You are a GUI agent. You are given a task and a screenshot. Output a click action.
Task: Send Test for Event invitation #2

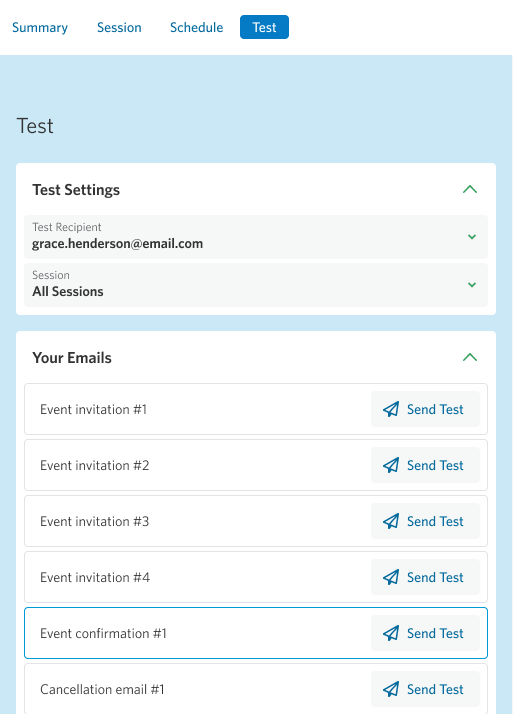click(x=425, y=465)
